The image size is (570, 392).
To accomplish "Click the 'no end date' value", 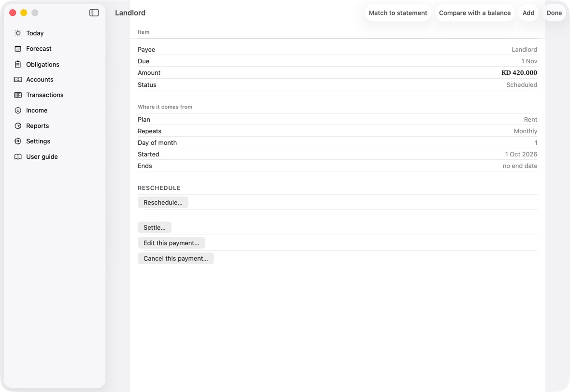I will click(520, 166).
